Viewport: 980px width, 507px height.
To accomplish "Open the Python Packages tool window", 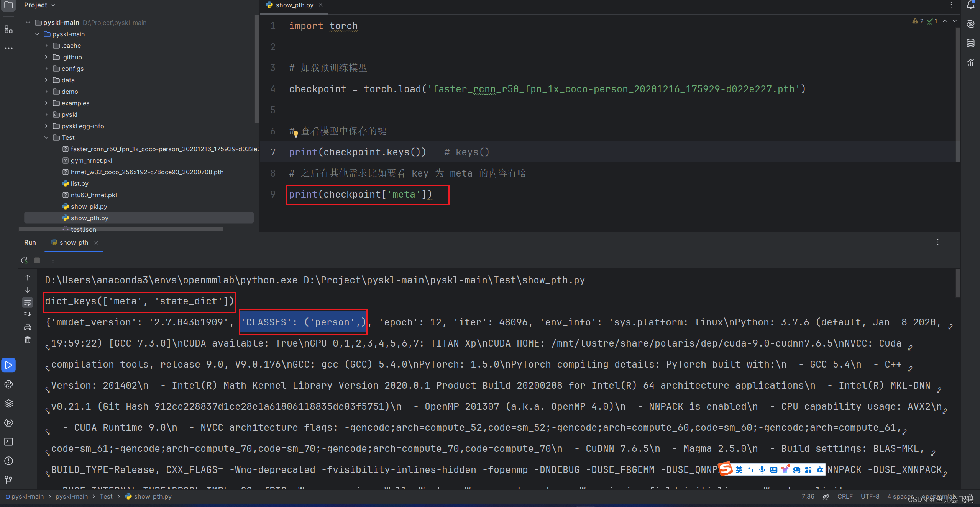I will point(8,403).
